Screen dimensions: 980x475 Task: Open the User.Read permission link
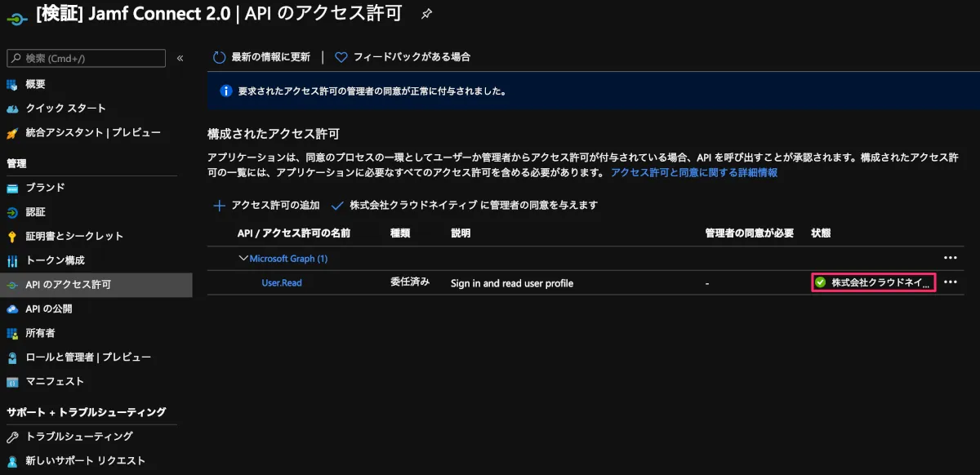pos(282,283)
